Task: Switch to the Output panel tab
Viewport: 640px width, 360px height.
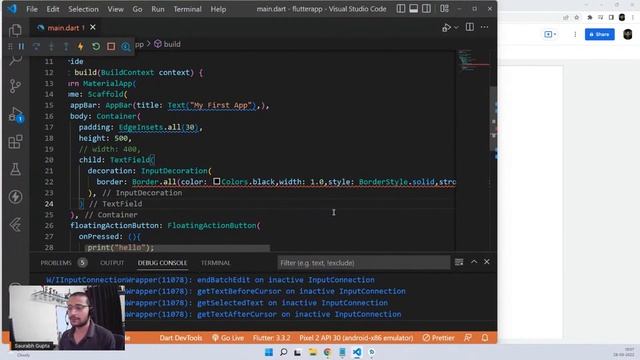Action: pyautogui.click(x=112, y=263)
